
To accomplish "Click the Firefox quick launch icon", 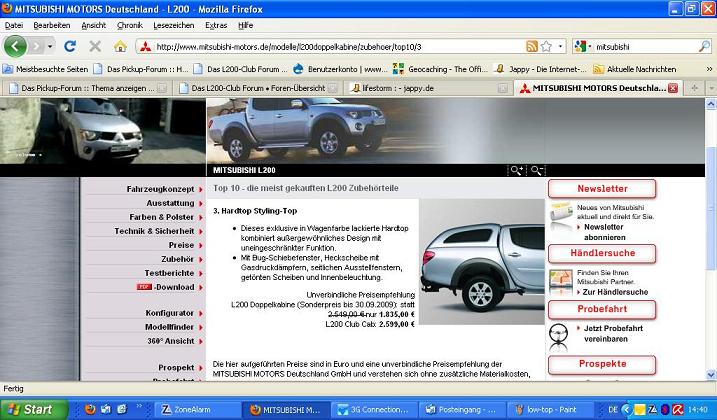I will [x=90, y=409].
